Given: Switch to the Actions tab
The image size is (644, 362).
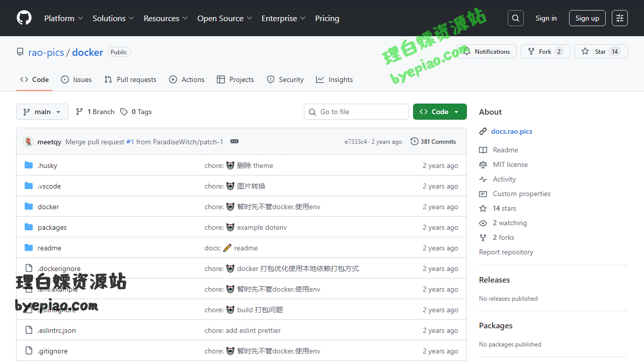Looking at the screenshot, I should click(187, 79).
